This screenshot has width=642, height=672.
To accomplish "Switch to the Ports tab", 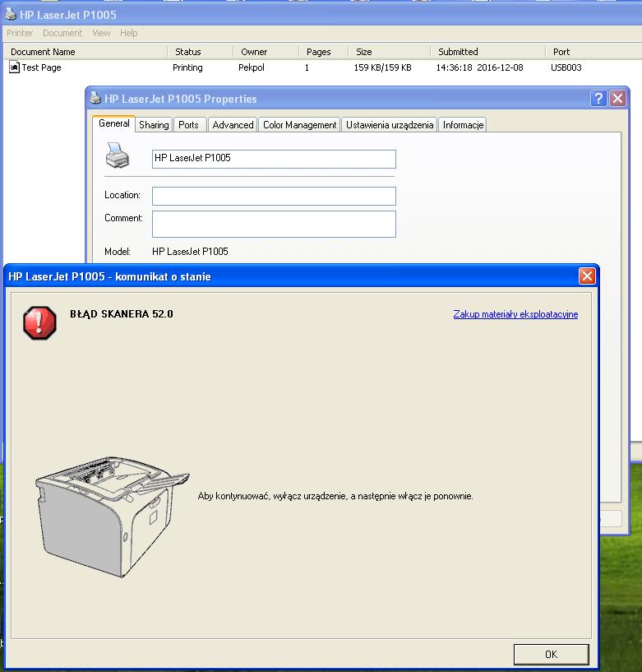I will (x=188, y=125).
